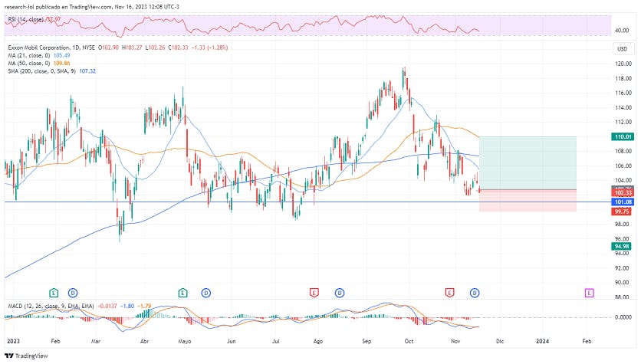Viewport: 641px width, 364px height.
Task: Click the publication header text with TradingView.com
Action: pyautogui.click(x=91, y=7)
